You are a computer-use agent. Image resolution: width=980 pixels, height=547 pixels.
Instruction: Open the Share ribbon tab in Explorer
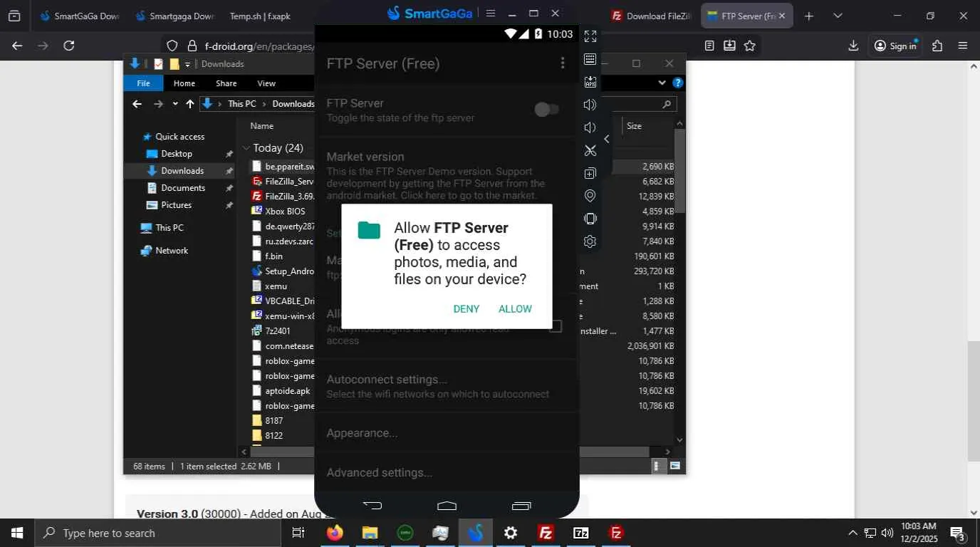tap(226, 83)
